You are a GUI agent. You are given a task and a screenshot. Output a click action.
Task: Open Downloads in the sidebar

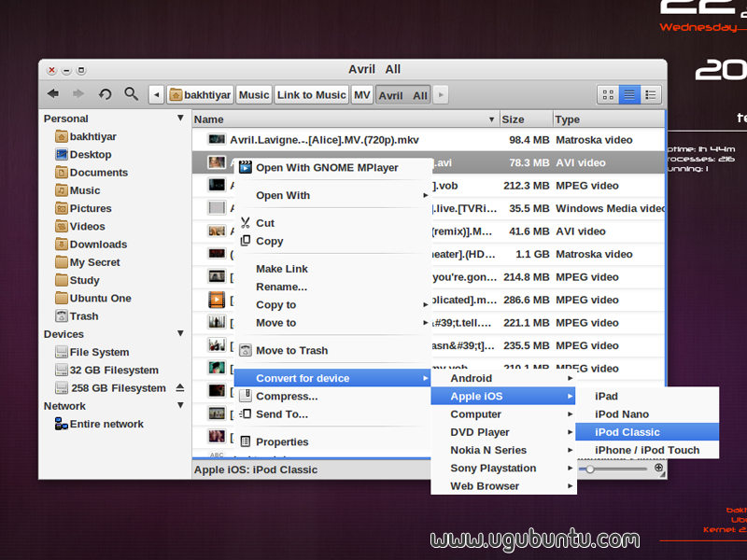coord(91,245)
